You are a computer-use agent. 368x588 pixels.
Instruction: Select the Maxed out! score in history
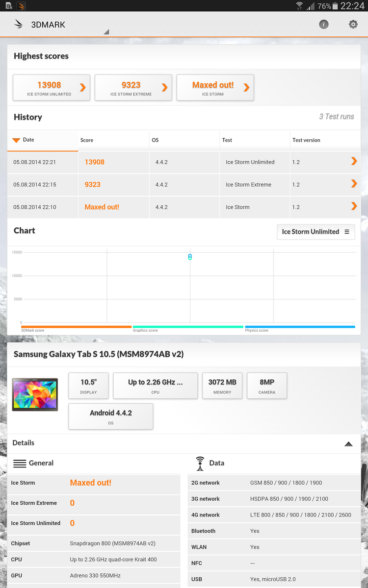tap(102, 207)
